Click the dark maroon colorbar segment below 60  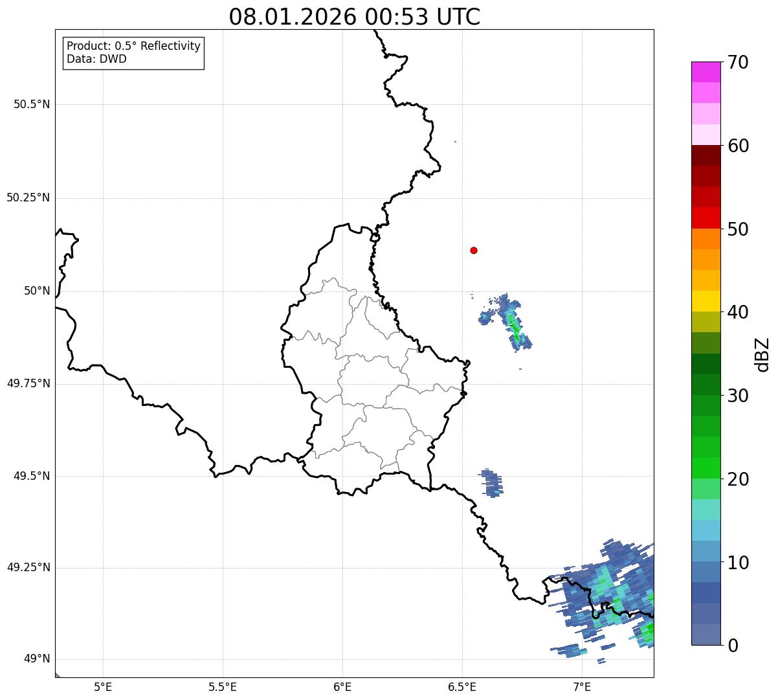click(x=706, y=155)
